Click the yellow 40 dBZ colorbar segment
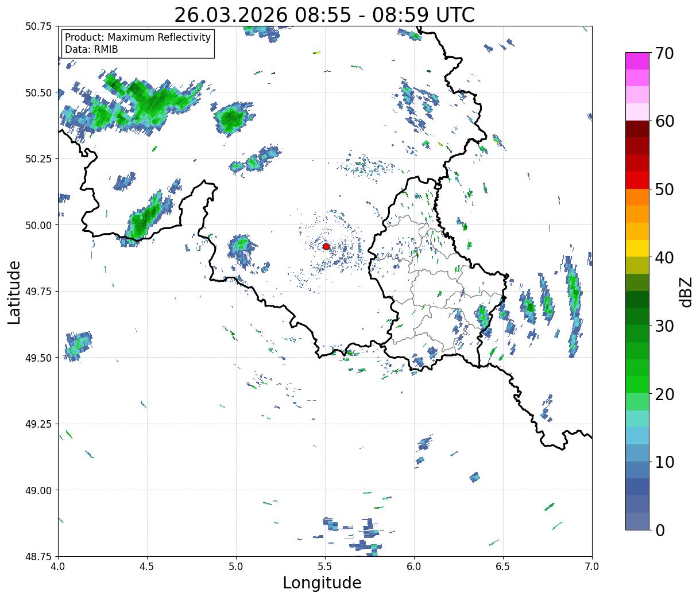 coord(637,248)
